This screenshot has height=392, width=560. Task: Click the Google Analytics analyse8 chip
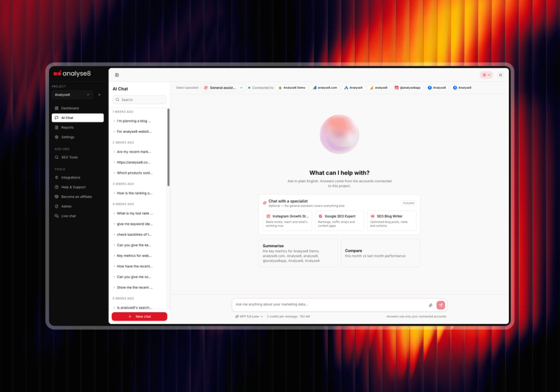(x=379, y=87)
